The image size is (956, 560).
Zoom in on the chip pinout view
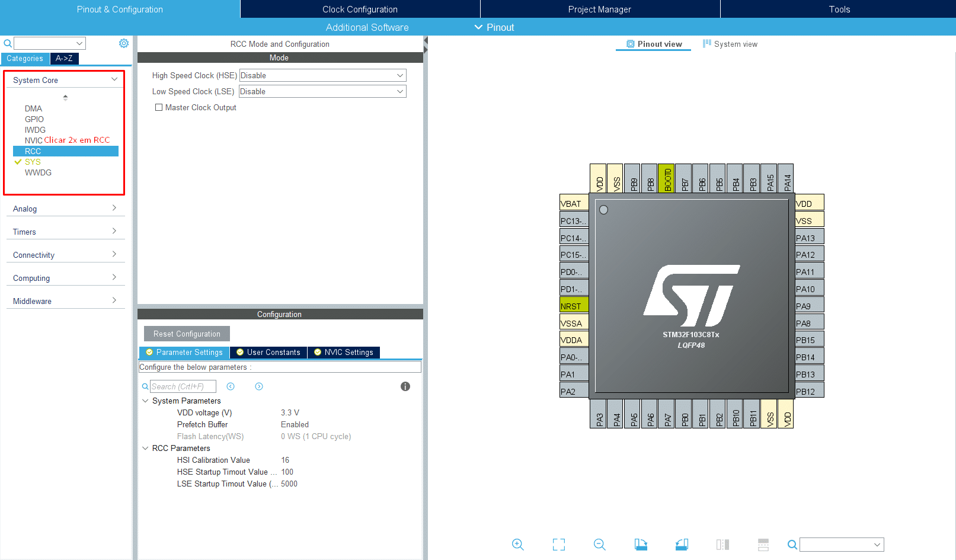point(518,545)
